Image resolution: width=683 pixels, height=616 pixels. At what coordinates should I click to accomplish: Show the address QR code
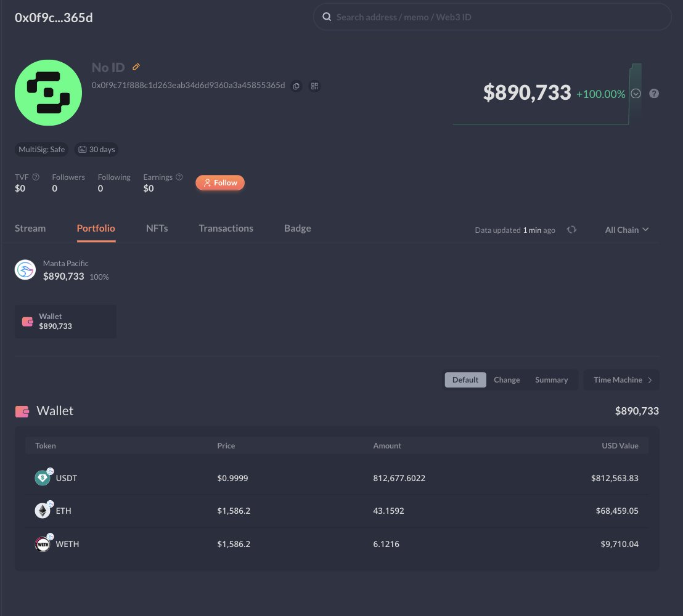pyautogui.click(x=314, y=86)
